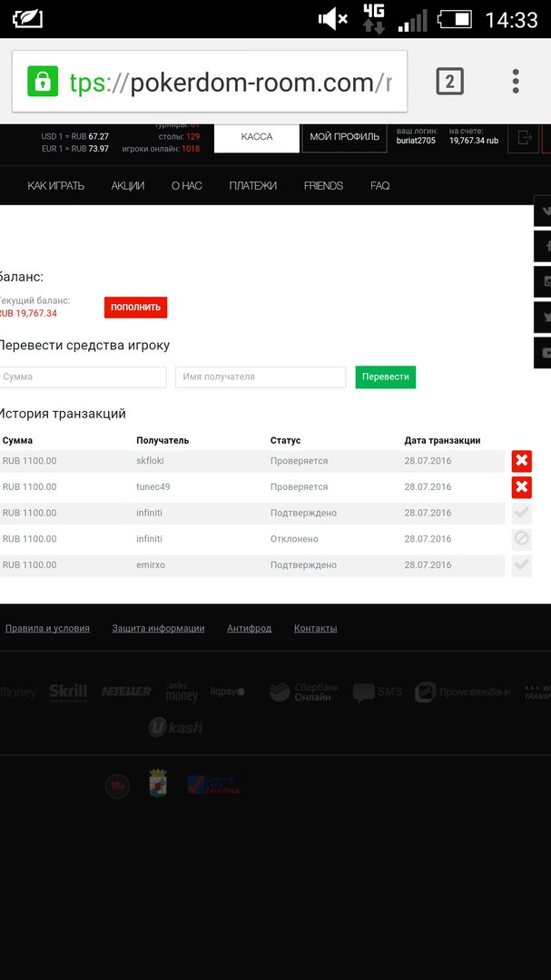Cancel the tunec49 transfer with red X

(522, 487)
